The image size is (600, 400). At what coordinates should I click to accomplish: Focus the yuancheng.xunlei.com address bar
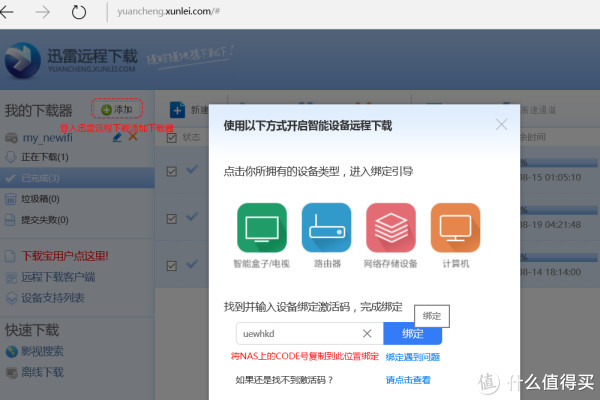pyautogui.click(x=168, y=11)
